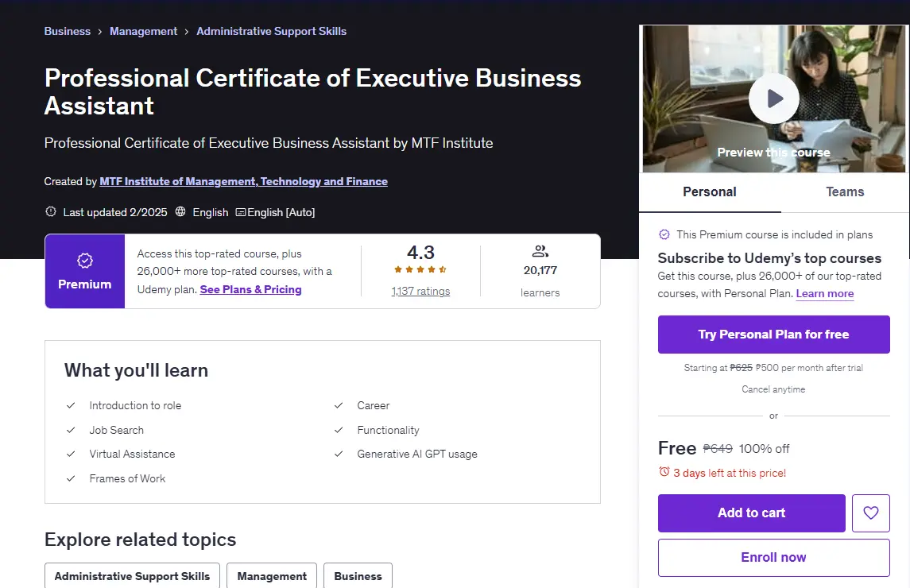This screenshot has height=588, width=910.
Task: Click the Cancel anytime text
Action: (x=773, y=389)
